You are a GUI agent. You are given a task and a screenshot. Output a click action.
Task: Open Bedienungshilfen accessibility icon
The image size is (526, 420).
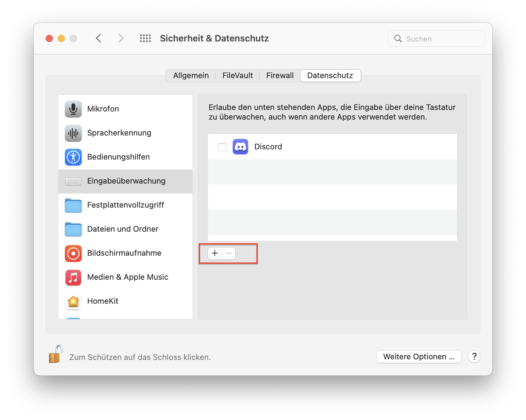[73, 157]
